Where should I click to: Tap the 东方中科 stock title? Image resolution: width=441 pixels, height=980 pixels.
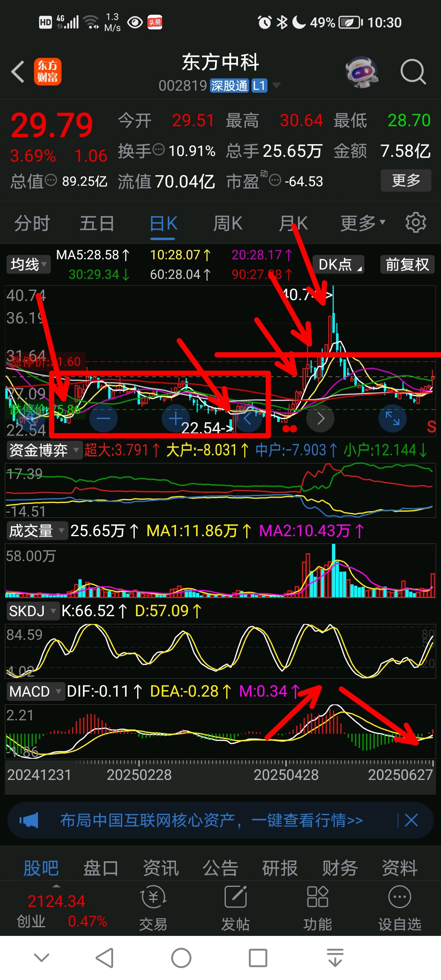point(220,62)
